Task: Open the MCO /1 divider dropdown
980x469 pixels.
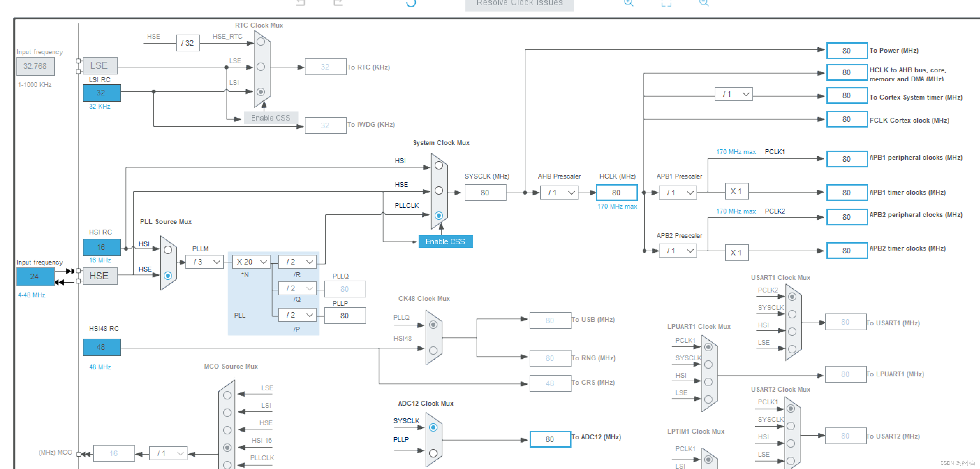Action: pos(168,453)
